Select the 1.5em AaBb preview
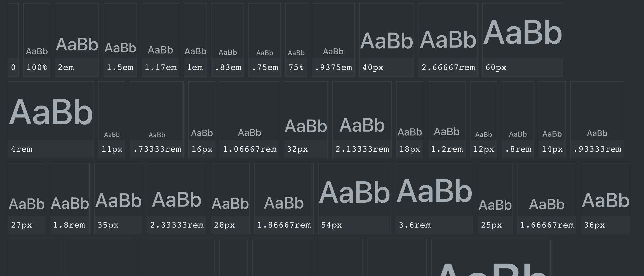This screenshot has height=276, width=644. click(120, 48)
